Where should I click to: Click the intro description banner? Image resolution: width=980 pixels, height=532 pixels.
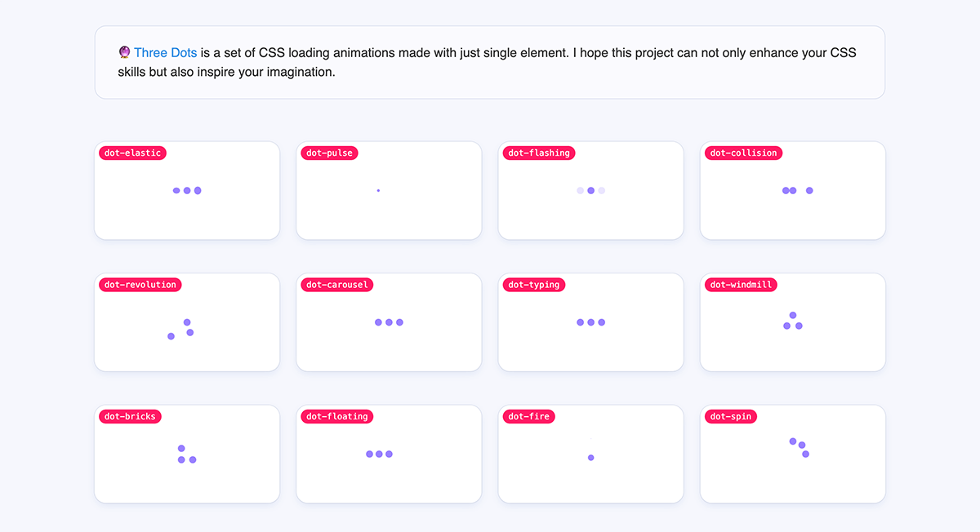tap(490, 62)
